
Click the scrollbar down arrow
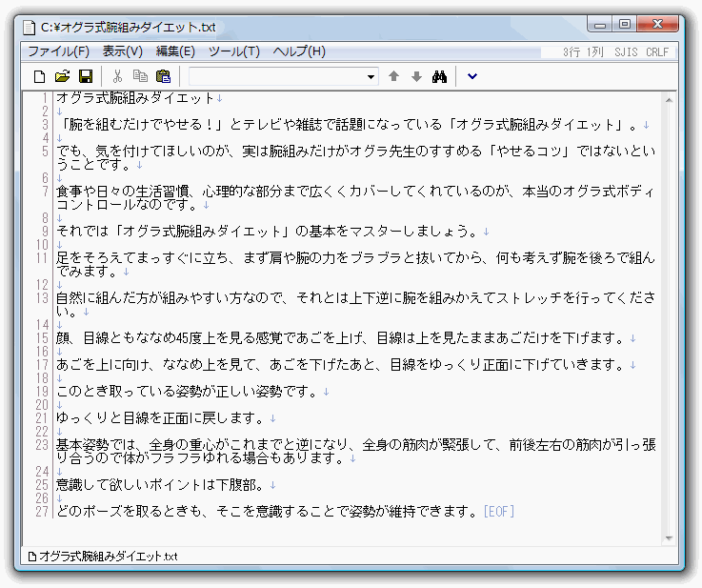coord(669,538)
